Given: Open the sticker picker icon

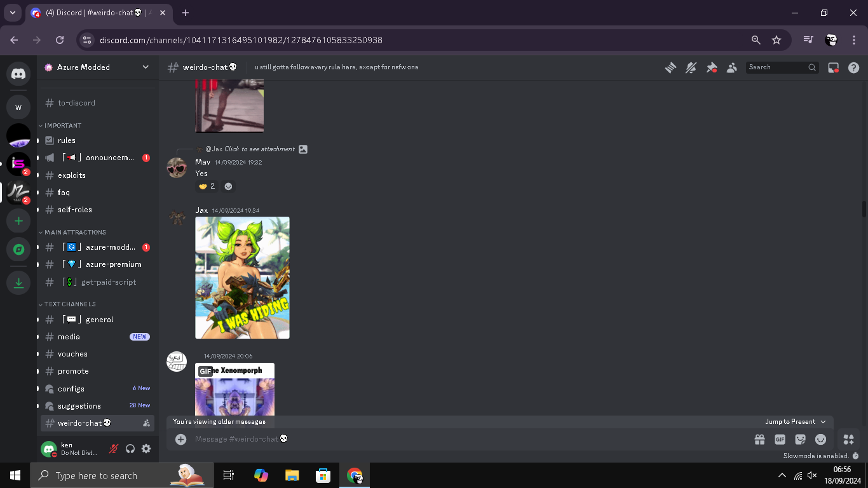Looking at the screenshot, I should [x=800, y=439].
